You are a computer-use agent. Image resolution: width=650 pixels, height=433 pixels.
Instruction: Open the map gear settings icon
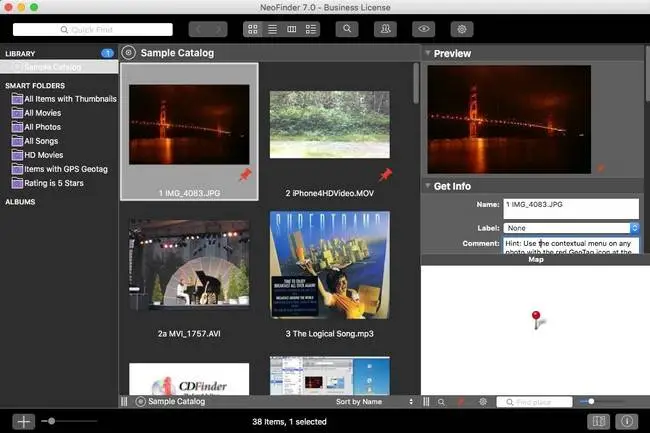[483, 402]
